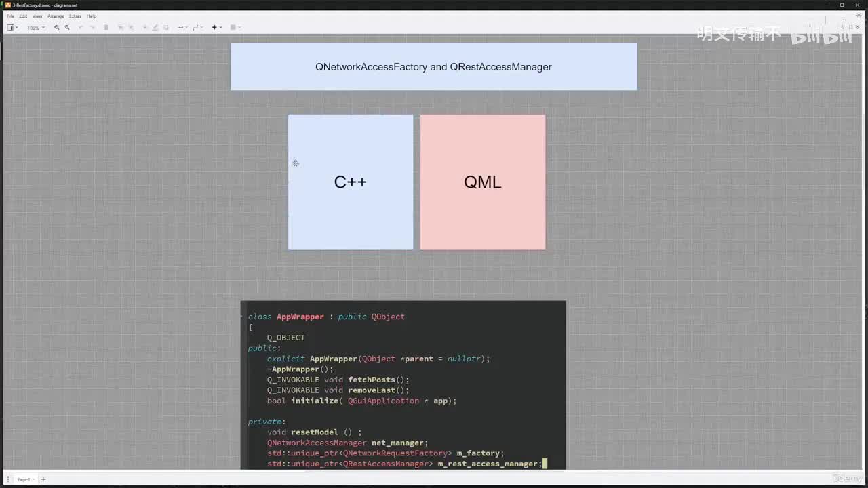This screenshot has height=488, width=868.
Task: Click the fill color bucket icon
Action: tap(145, 28)
